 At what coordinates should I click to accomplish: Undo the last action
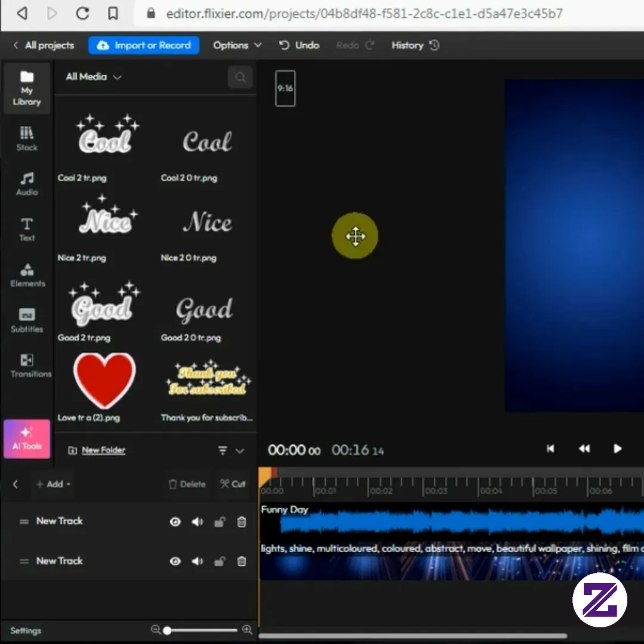(299, 45)
